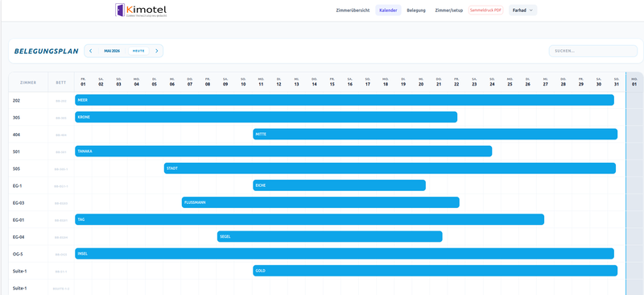Viewport: 644px width, 295px height.
Task: Go to previous month with left chevron
Action: coord(90,51)
